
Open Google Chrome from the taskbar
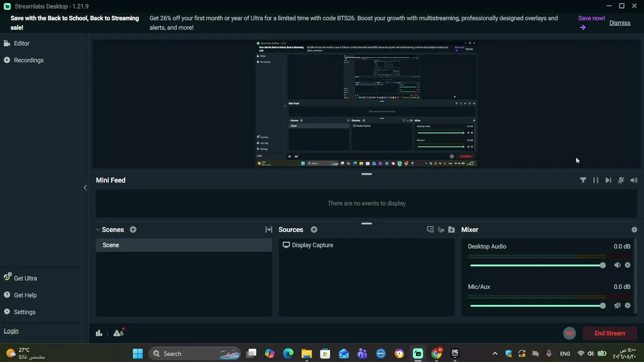437,354
